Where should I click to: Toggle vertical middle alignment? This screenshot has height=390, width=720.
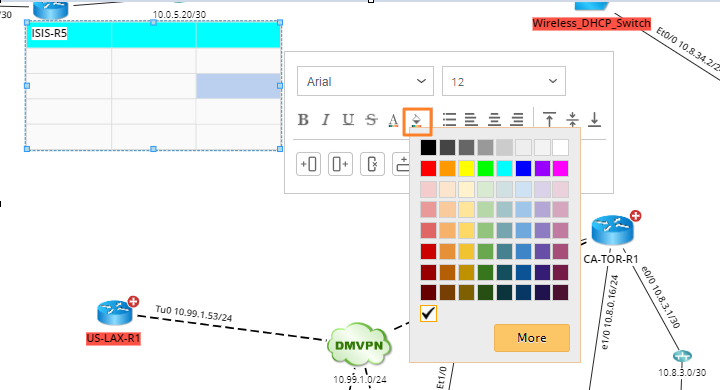pos(573,119)
